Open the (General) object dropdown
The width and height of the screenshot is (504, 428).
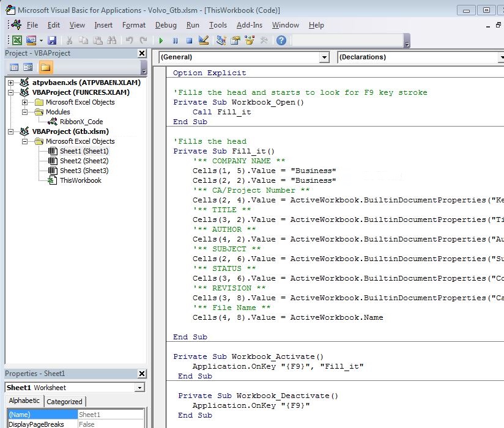(324, 57)
